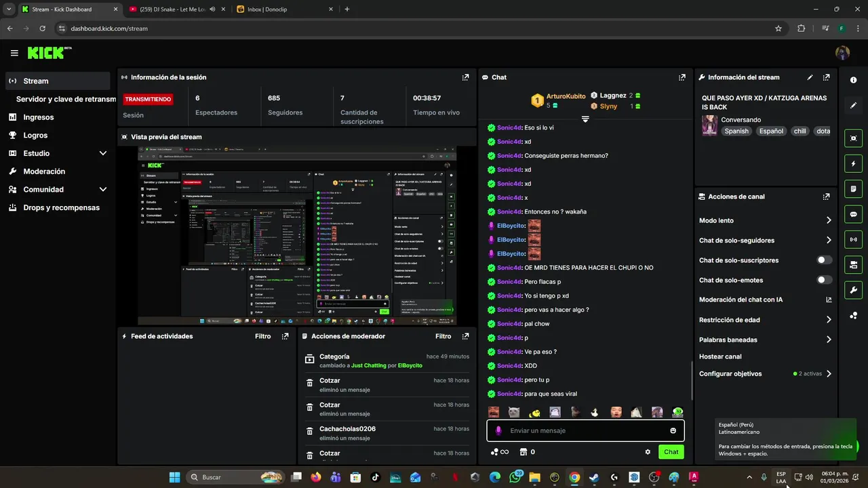868x488 pixels.
Task: Pop out the Información de la sesión panel
Action: pyautogui.click(x=465, y=77)
